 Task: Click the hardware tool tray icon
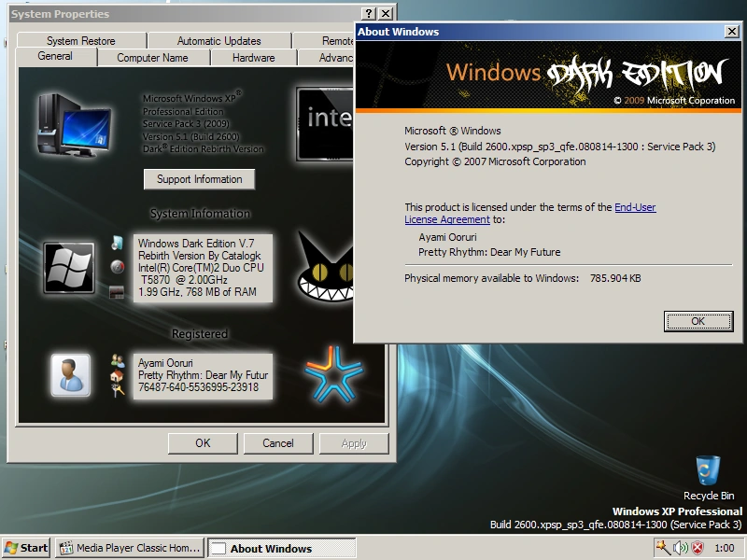pos(663,548)
